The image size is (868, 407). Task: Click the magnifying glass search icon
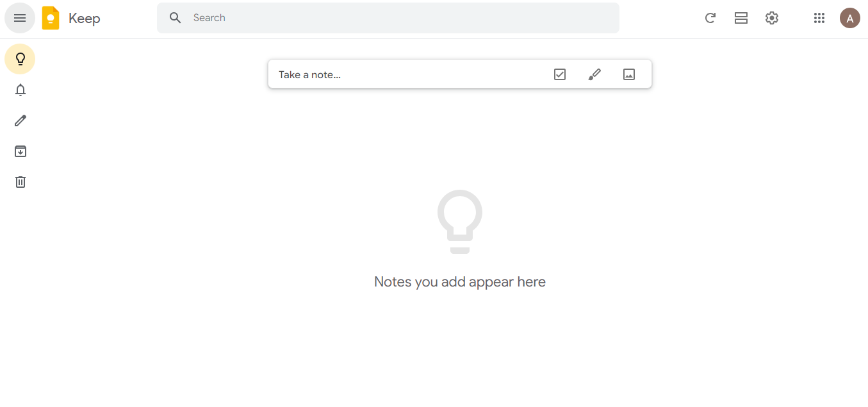point(176,18)
